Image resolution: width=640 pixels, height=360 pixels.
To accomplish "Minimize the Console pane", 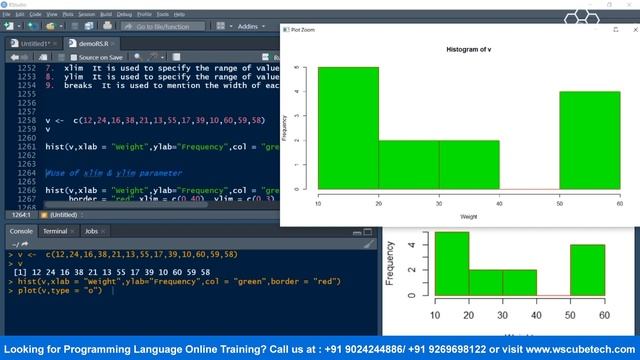I will coord(357,232).
